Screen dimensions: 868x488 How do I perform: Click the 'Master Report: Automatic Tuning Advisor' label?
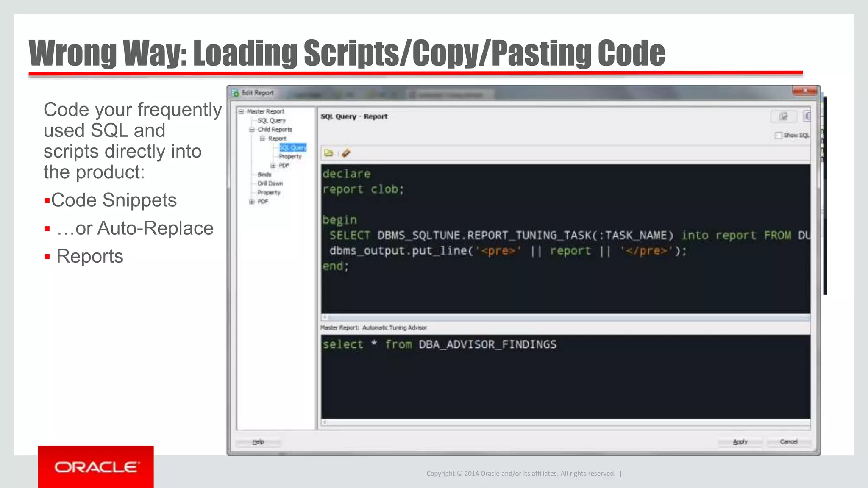[x=373, y=328]
